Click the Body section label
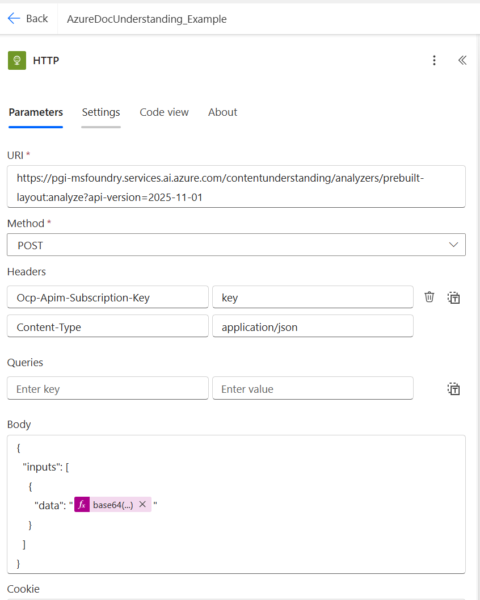Image resolution: width=480 pixels, height=600 pixels. (19, 424)
